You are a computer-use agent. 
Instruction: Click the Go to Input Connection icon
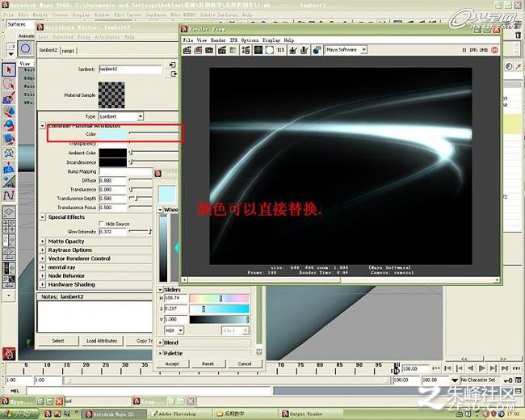(173, 65)
